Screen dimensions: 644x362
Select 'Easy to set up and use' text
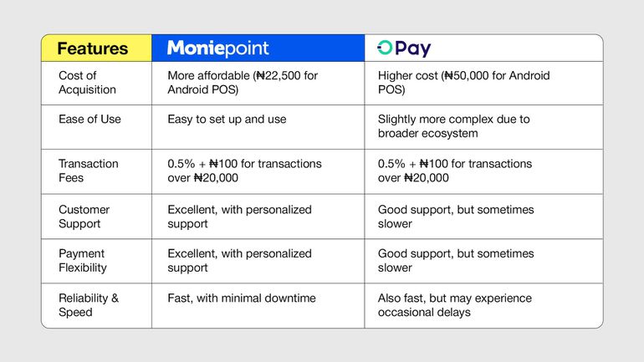point(227,120)
